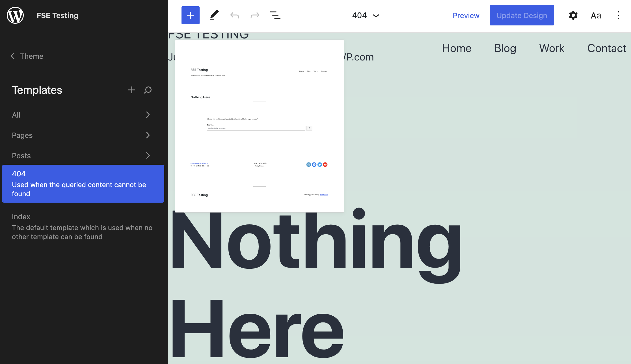This screenshot has height=364, width=631.
Task: Open the List View icon
Action: pyautogui.click(x=275, y=15)
